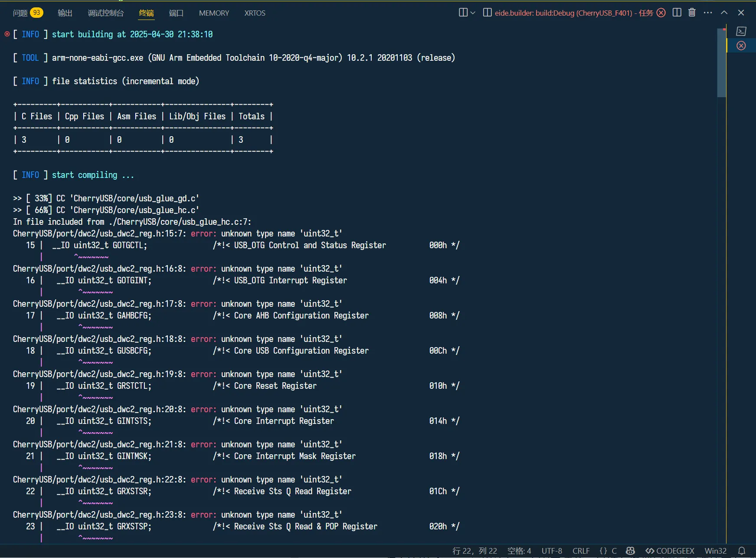756x558 pixels.
Task: Click the 'Core Reset Register' comment text
Action: click(275, 386)
